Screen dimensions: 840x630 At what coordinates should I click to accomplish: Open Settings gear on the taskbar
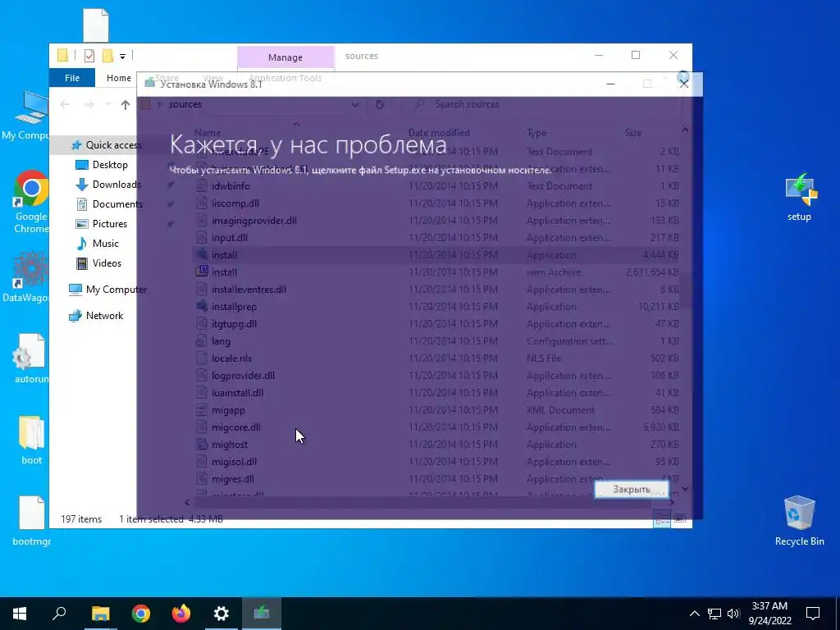(221, 614)
